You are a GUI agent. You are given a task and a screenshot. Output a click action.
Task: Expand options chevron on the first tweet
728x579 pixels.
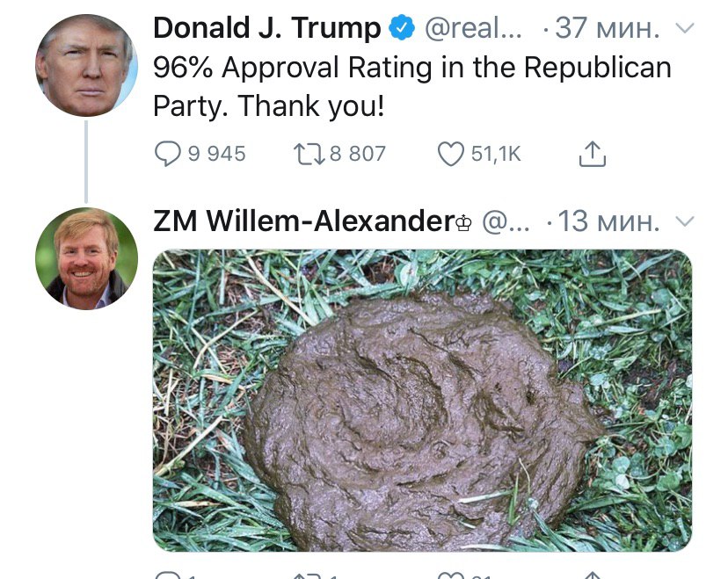pos(683,29)
